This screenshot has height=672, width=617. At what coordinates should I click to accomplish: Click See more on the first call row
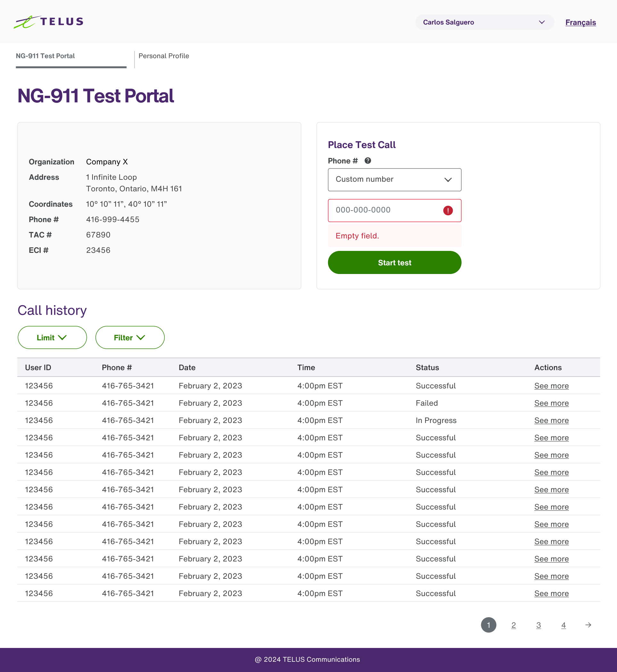[x=551, y=386]
